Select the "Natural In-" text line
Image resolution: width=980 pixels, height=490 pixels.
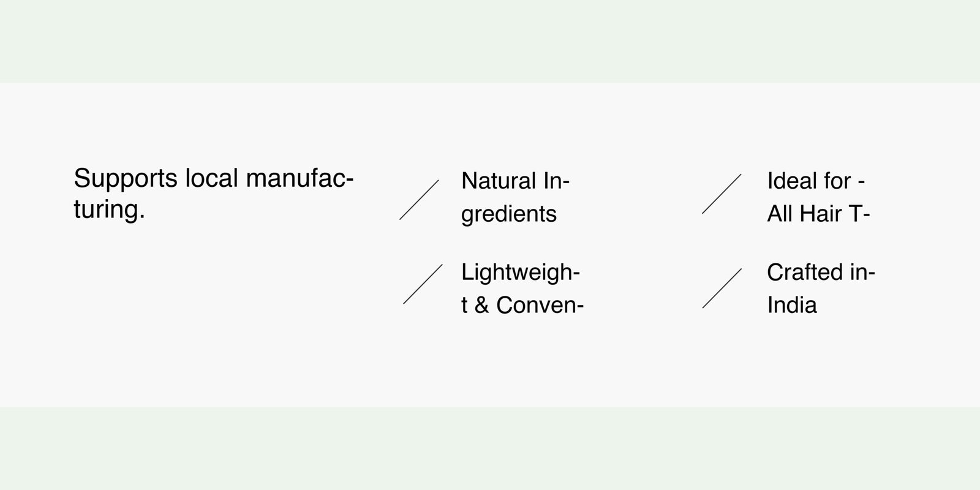(515, 181)
